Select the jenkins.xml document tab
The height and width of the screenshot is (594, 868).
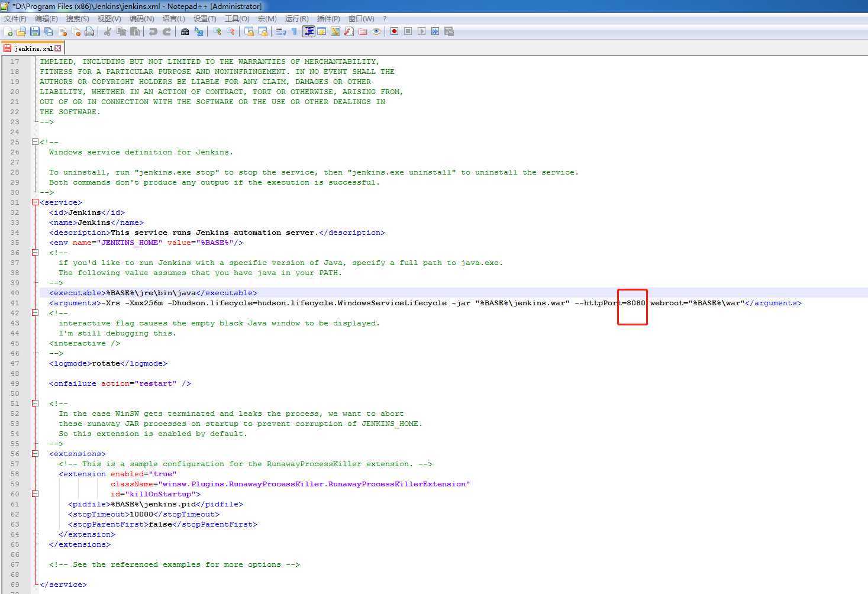(33, 48)
